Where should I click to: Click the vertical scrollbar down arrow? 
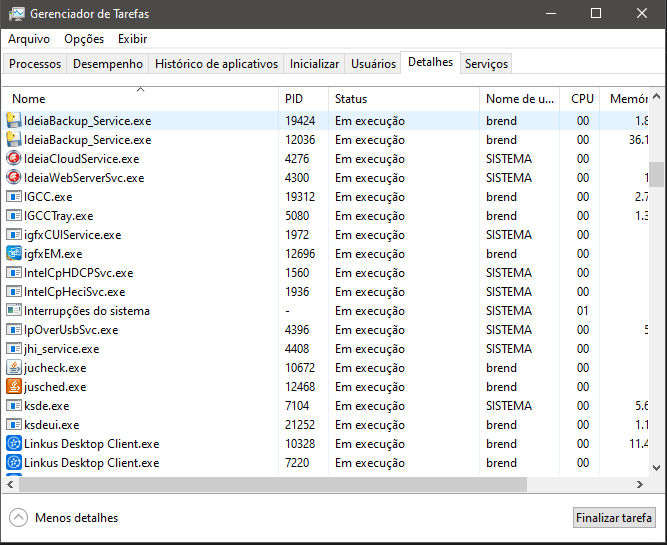[656, 468]
